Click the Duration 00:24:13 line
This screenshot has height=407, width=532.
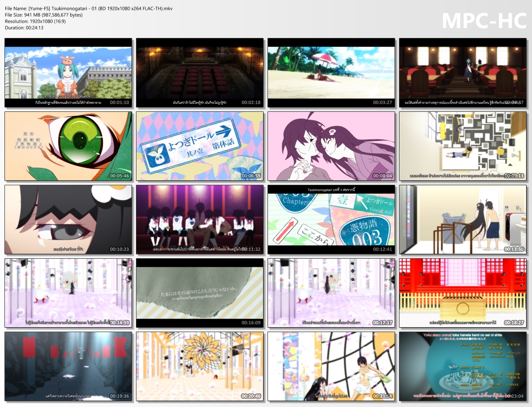point(24,28)
